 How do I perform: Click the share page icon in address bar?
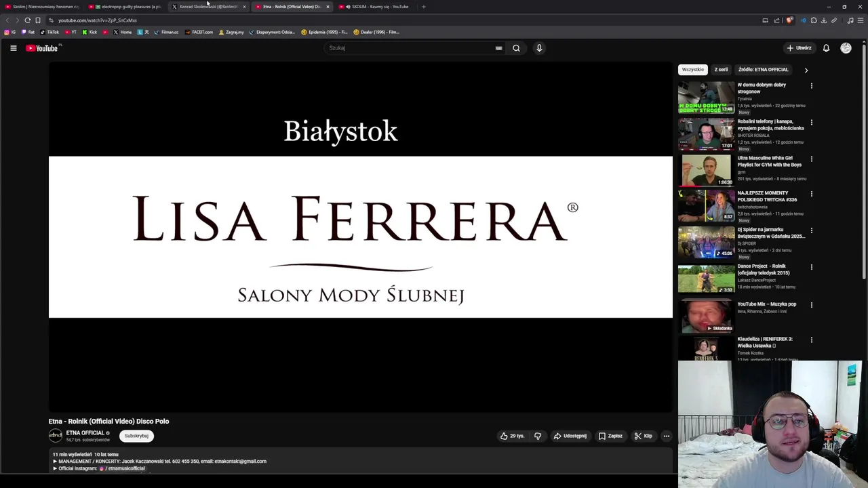[778, 20]
